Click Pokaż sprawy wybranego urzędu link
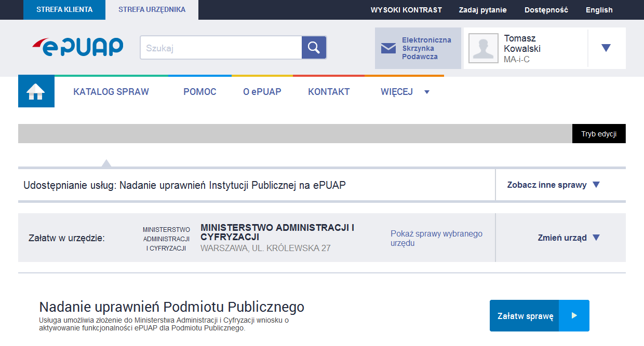The width and height of the screenshot is (644, 346). tap(436, 238)
